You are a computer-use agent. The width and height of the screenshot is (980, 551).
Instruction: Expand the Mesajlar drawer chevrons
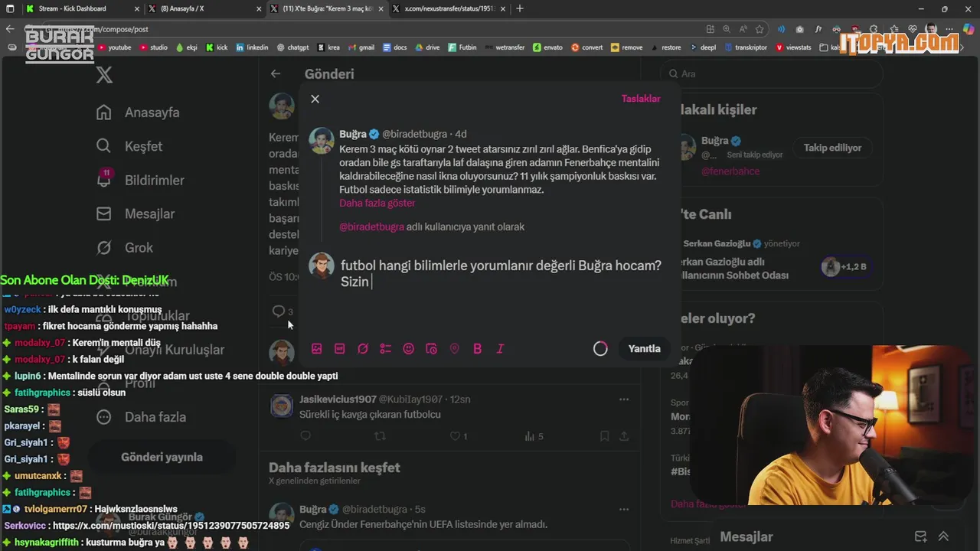click(943, 536)
